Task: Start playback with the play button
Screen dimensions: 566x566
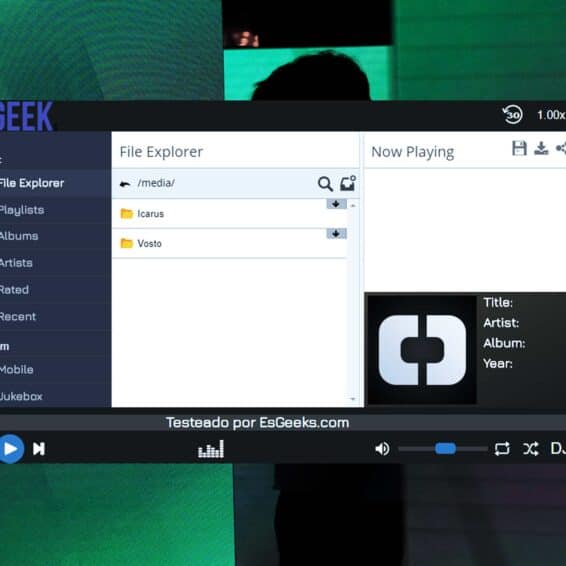Action: pos(11,449)
